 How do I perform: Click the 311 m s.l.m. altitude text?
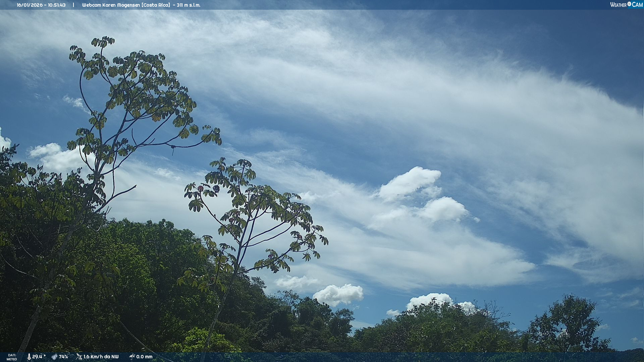(x=189, y=5)
